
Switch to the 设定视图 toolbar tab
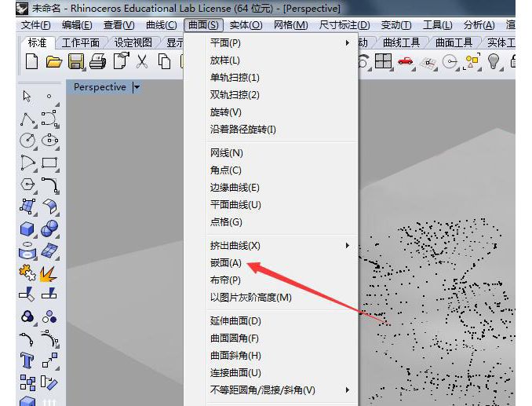(133, 42)
